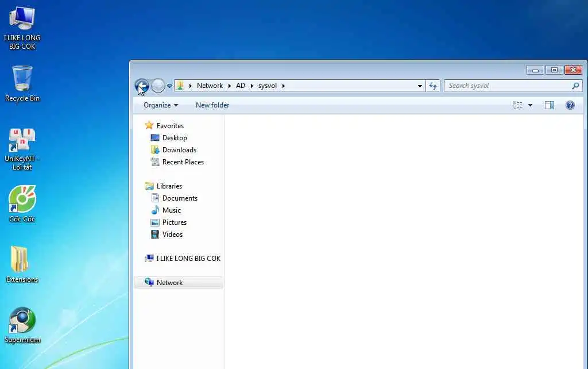Open the recent pages dropdown arrow
Viewport: 588px width, 369px height.
pos(169,86)
